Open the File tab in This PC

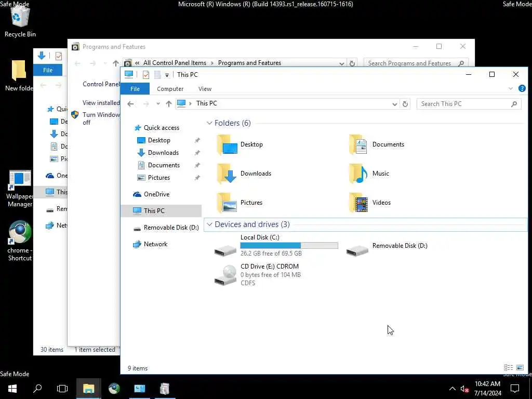pyautogui.click(x=135, y=89)
